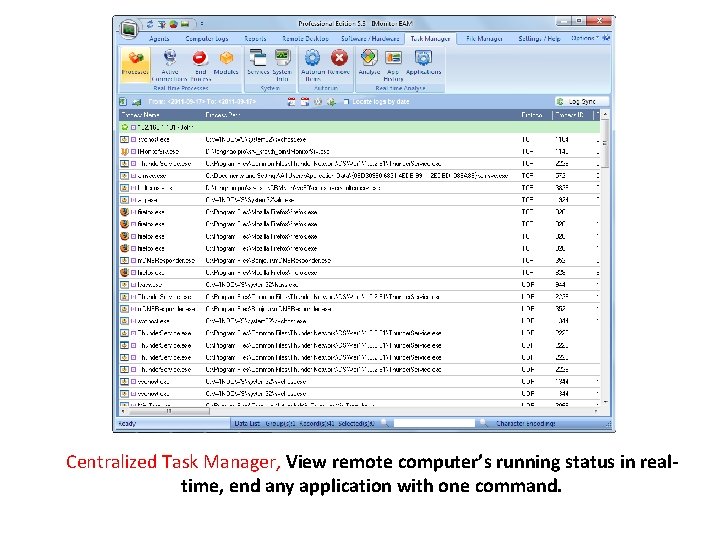Export list using the Excel icon
This screenshot has width=720, height=540.
click(x=123, y=101)
